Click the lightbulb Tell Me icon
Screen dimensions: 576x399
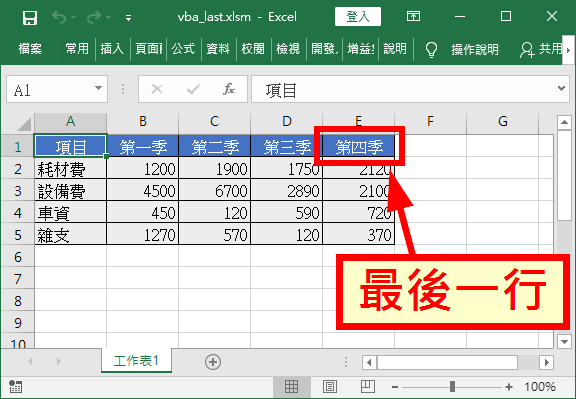(x=431, y=49)
